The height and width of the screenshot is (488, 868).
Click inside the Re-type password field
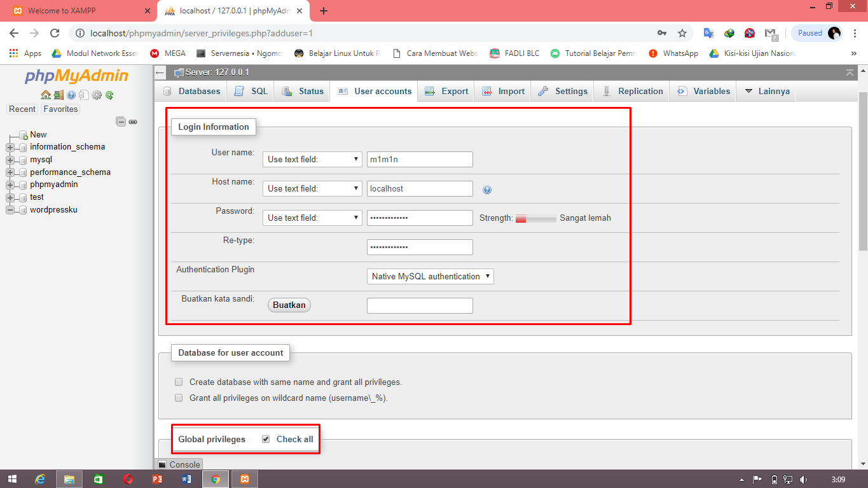419,247
